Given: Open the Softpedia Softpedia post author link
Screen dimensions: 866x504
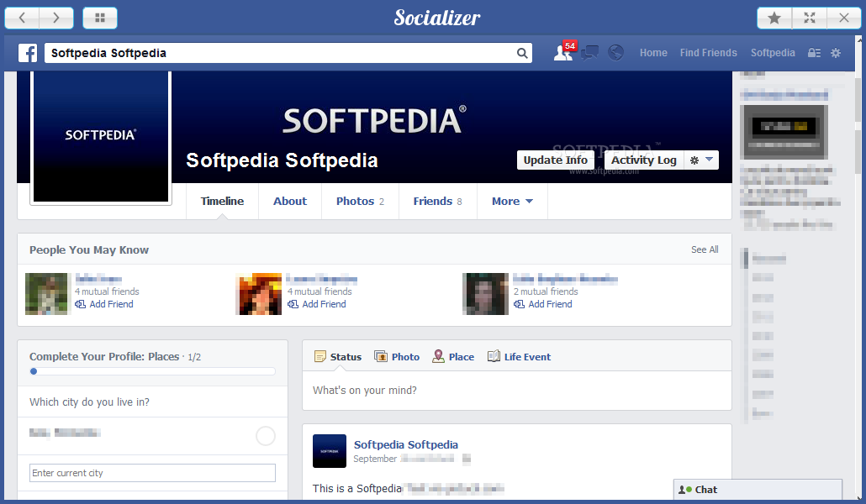Looking at the screenshot, I should [406, 444].
